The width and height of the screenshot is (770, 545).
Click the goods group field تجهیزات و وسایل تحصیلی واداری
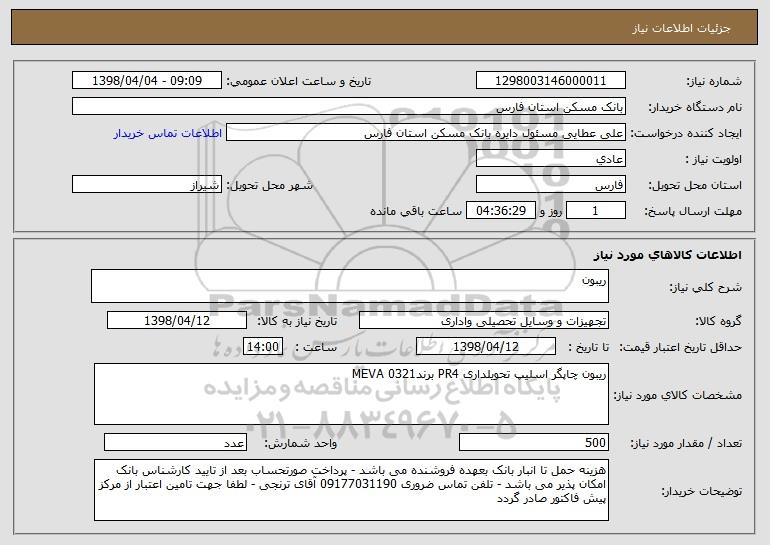[x=484, y=321]
